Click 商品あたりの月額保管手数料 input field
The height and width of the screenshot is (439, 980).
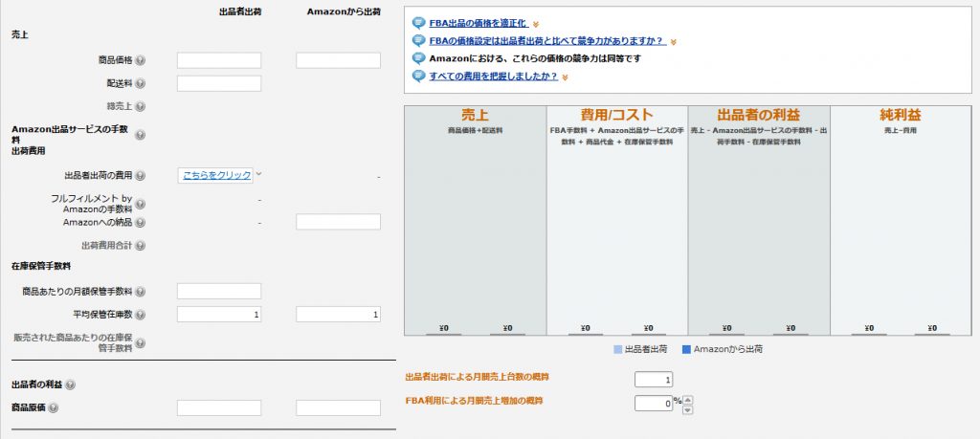pos(219,291)
